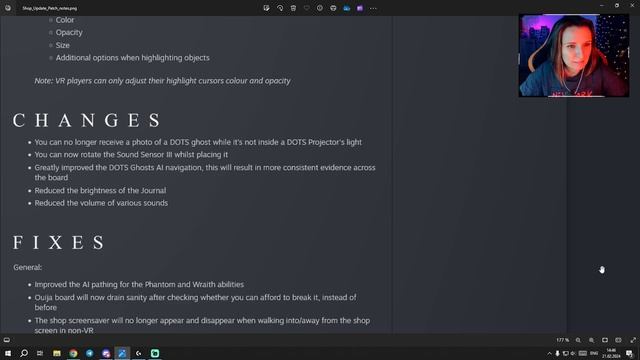Click the 177% zoom level value

point(562,340)
